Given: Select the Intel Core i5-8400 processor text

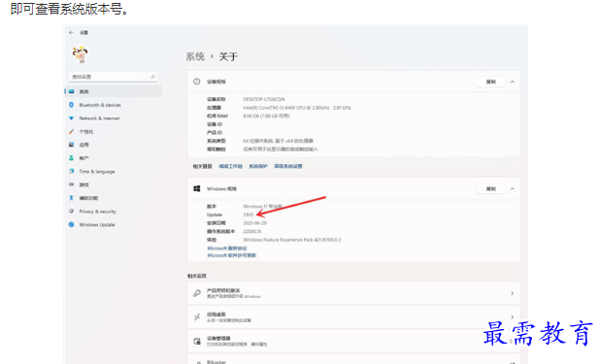Looking at the screenshot, I should [297, 108].
